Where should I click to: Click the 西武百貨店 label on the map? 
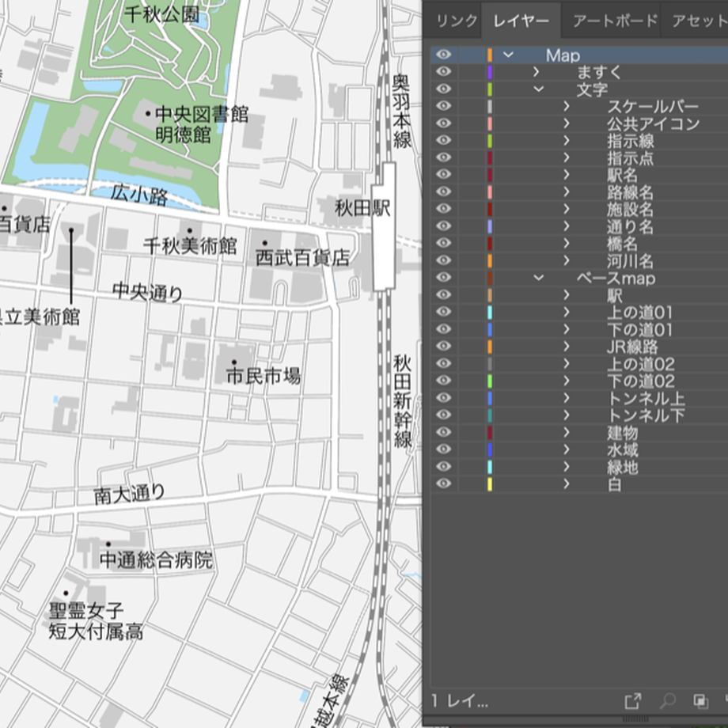pyautogui.click(x=303, y=257)
